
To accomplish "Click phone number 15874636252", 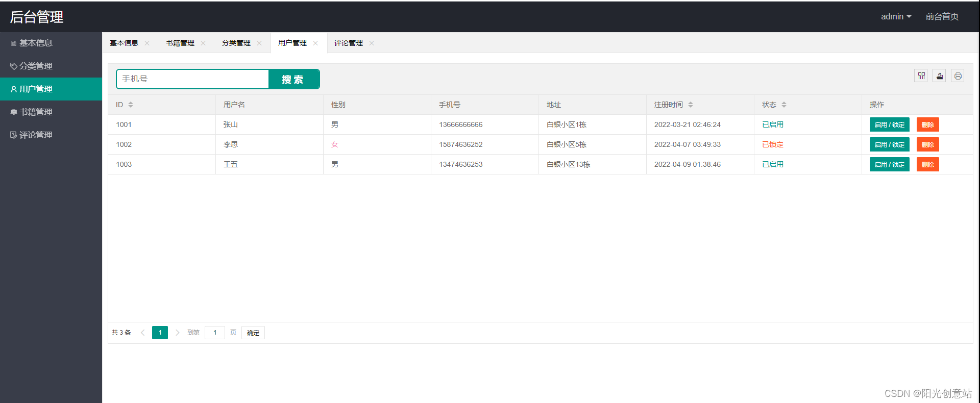I will click(x=460, y=144).
